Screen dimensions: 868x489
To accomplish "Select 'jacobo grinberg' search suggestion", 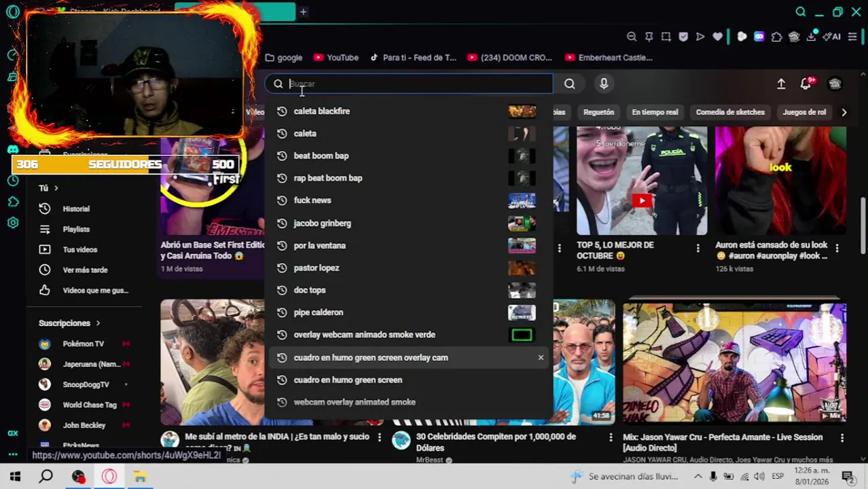I will (408, 223).
